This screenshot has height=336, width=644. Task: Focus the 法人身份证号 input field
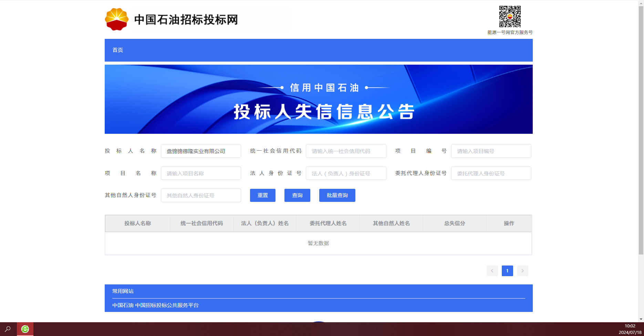click(x=346, y=173)
